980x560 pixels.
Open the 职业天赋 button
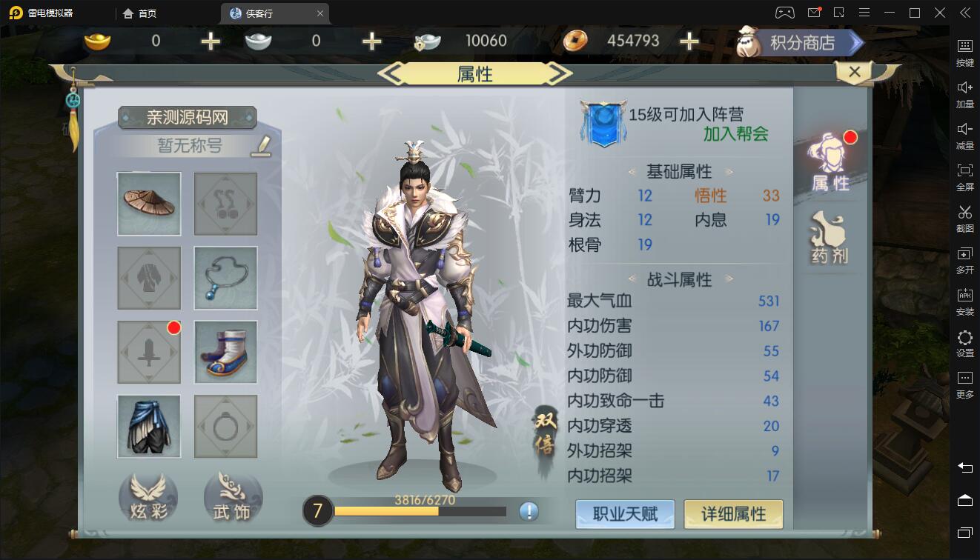point(625,514)
